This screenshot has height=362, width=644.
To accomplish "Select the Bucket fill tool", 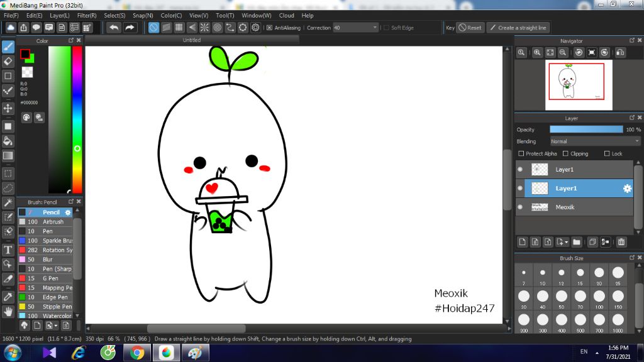I will click(x=8, y=141).
